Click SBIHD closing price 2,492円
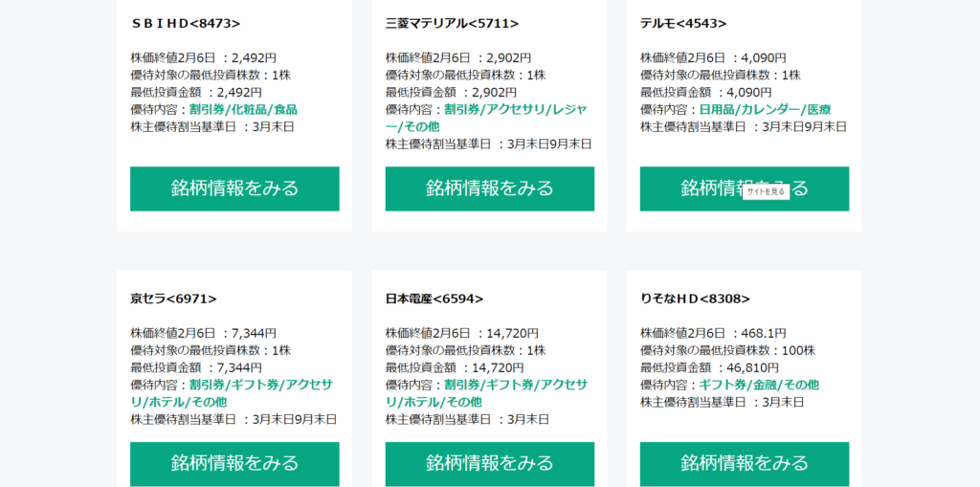This screenshot has width=980, height=487. [254, 58]
